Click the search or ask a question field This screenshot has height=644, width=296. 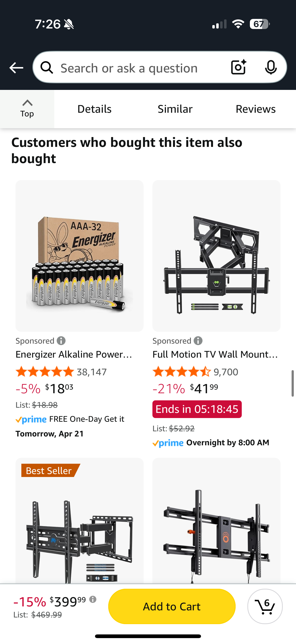[140, 68]
